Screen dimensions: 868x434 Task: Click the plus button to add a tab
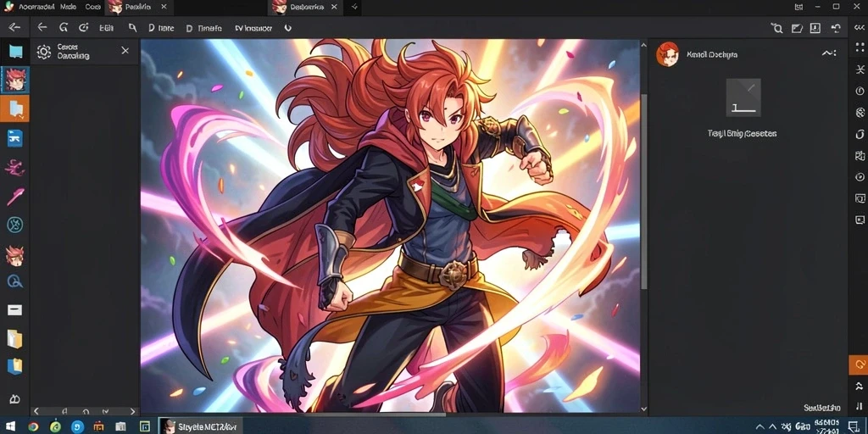[354, 7]
